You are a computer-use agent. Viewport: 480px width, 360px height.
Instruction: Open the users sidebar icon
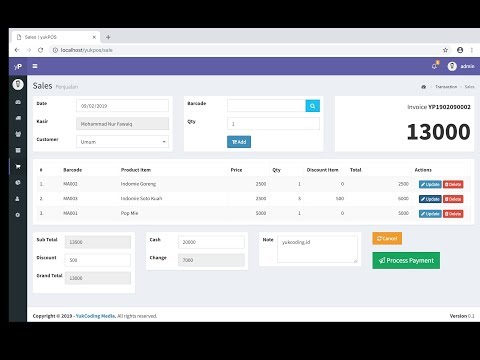tap(18, 199)
